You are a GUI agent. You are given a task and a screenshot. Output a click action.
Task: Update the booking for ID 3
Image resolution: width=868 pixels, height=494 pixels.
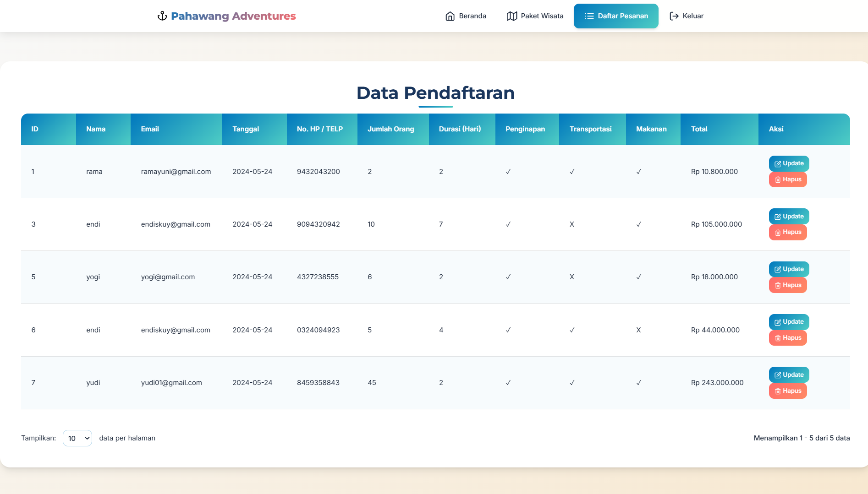pos(789,216)
